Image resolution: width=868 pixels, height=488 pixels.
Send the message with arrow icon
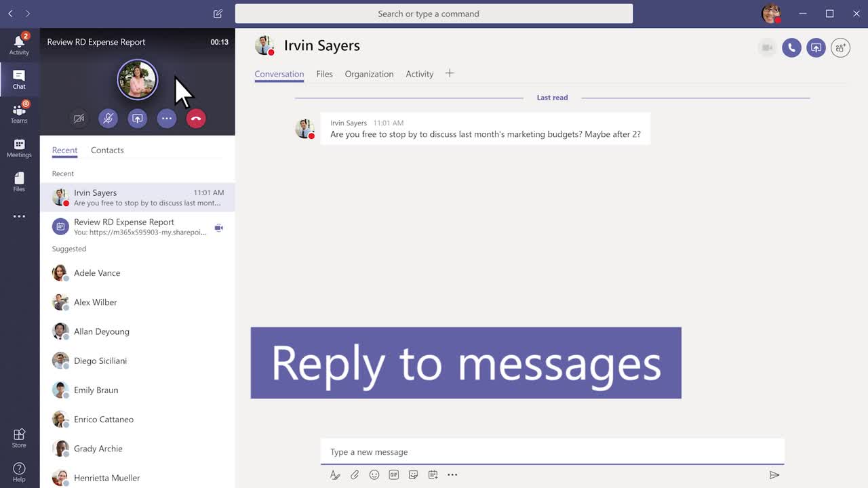774,475
